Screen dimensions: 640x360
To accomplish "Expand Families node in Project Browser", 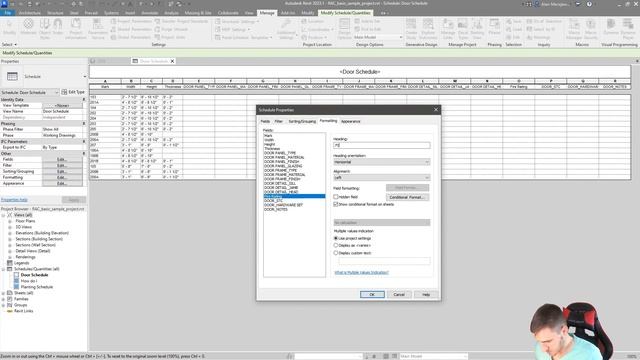I will tap(4, 299).
